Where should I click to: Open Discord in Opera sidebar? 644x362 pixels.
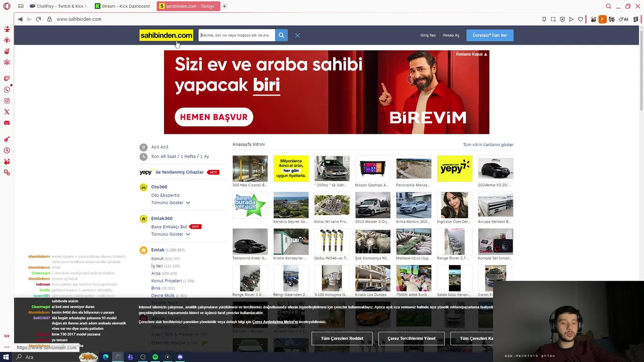coord(7,123)
